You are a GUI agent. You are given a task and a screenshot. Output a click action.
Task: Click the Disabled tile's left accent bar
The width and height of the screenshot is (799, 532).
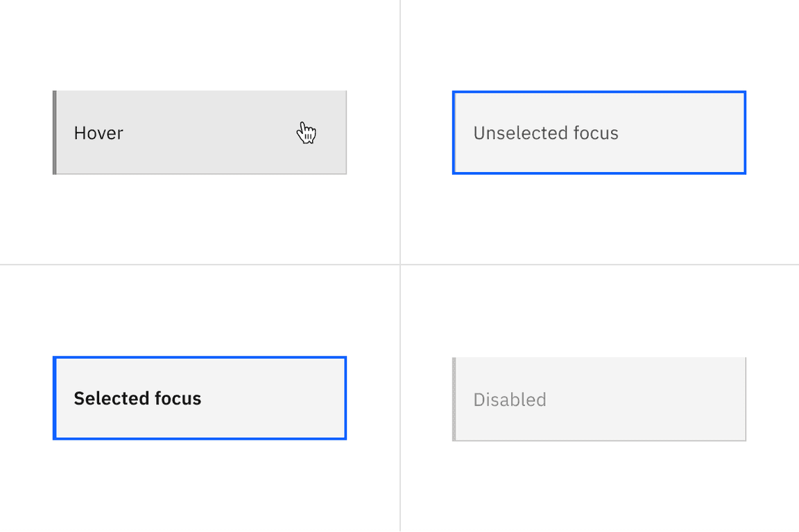point(454,399)
